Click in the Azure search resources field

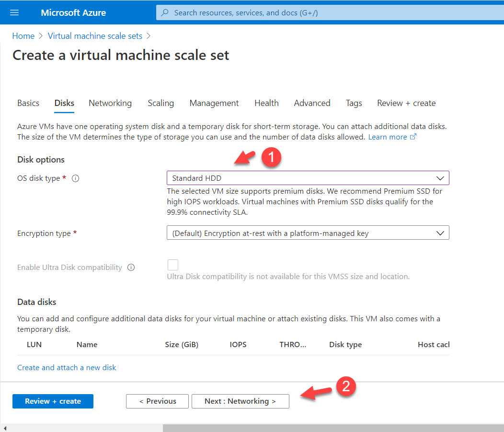326,13
